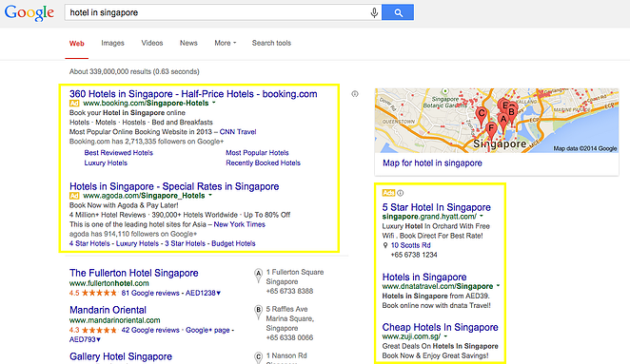Click the blue magnifier search button

coord(398,12)
